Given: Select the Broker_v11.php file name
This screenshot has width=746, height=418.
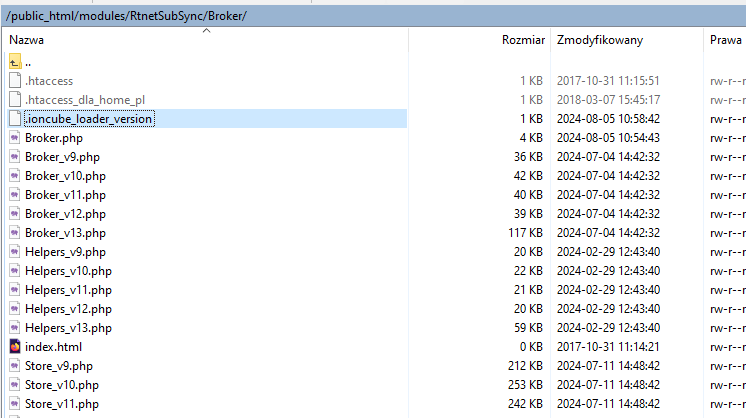Looking at the screenshot, I should 65,195.
